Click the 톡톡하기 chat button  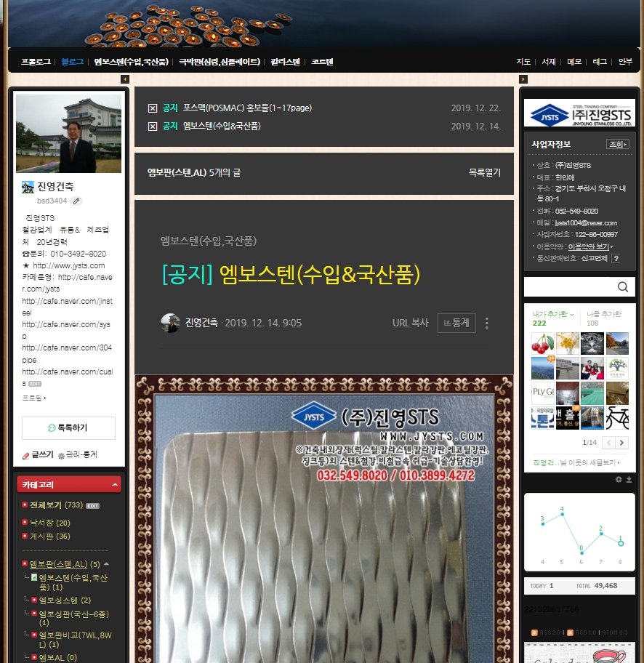coord(68,428)
